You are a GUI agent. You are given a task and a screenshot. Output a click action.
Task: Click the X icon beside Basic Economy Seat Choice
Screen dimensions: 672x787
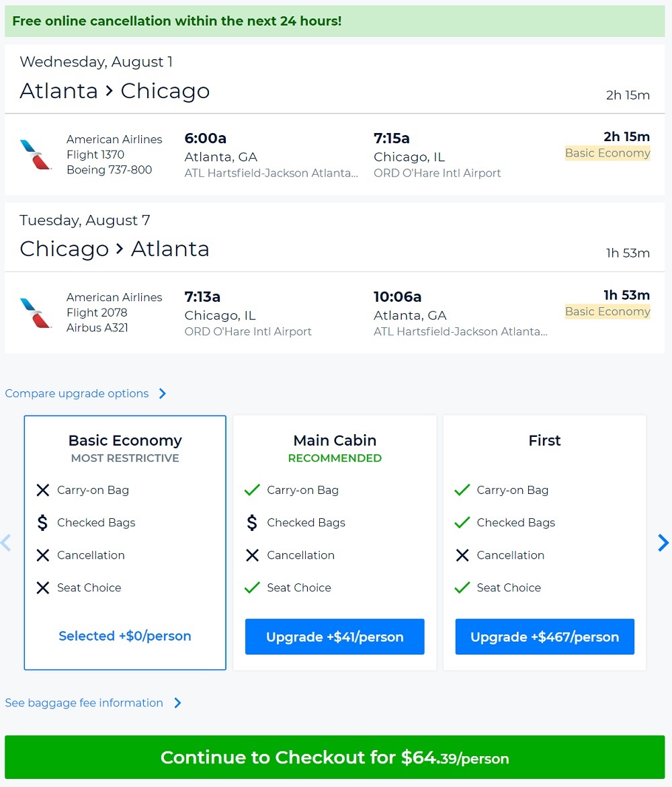click(43, 588)
